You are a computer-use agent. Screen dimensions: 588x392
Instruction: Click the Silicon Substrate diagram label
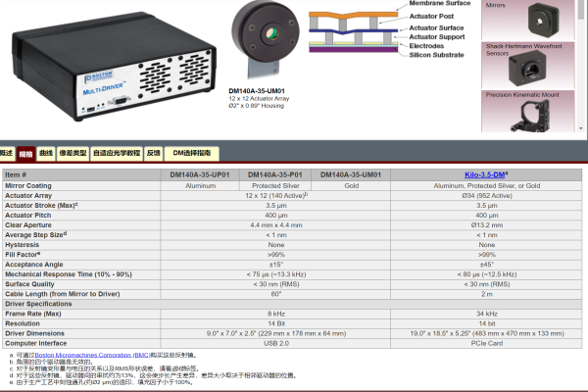436,55
